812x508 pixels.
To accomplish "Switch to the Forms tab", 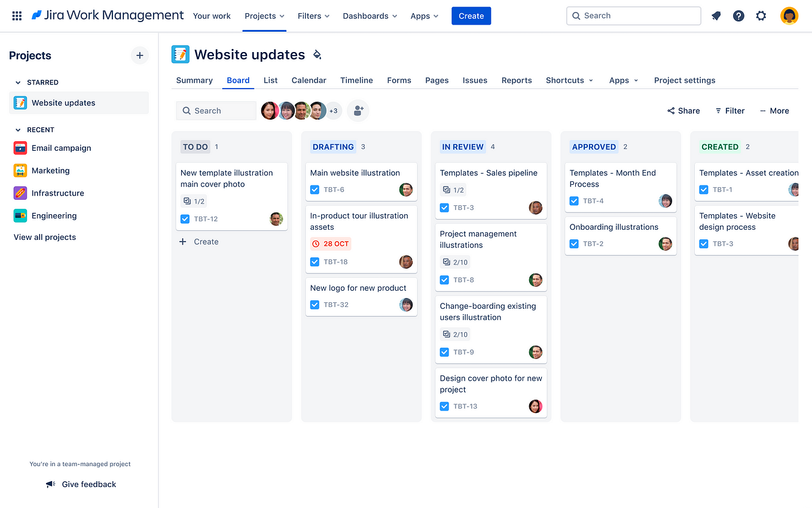I will 399,80.
